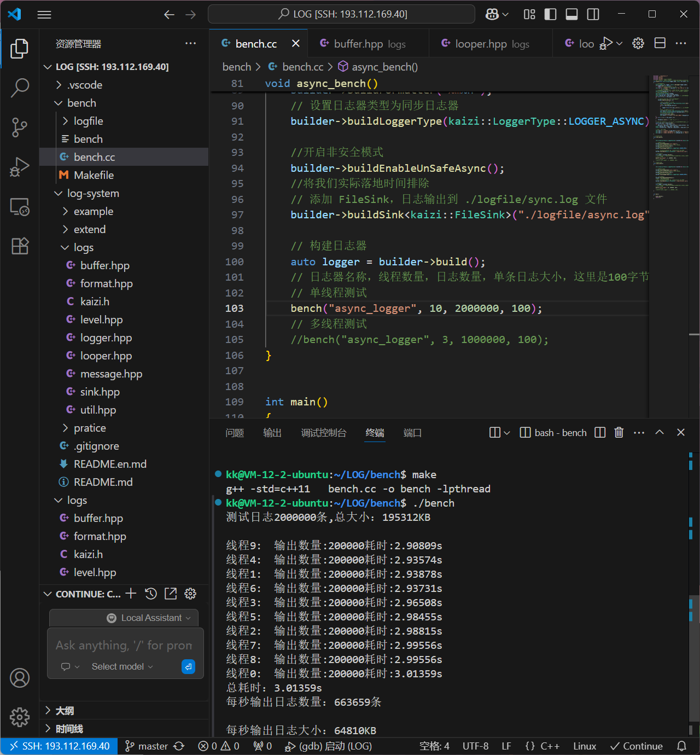
Task: Open the hamburger application menu
Action: pyautogui.click(x=44, y=15)
